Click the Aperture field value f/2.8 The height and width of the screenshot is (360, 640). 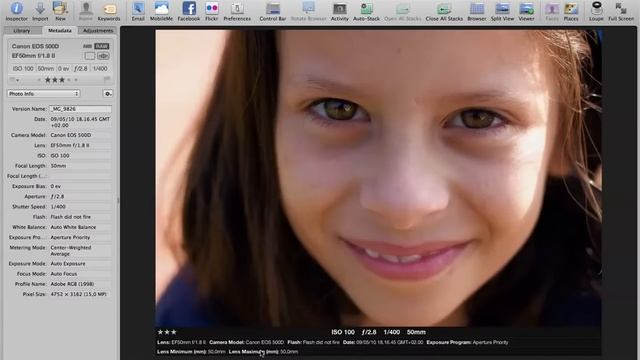pyautogui.click(x=80, y=196)
